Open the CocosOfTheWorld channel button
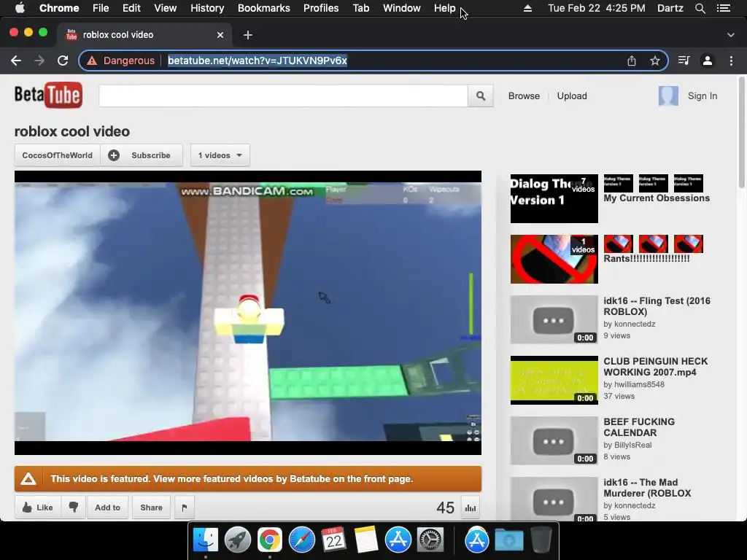Viewport: 747px width, 560px height. [x=57, y=155]
